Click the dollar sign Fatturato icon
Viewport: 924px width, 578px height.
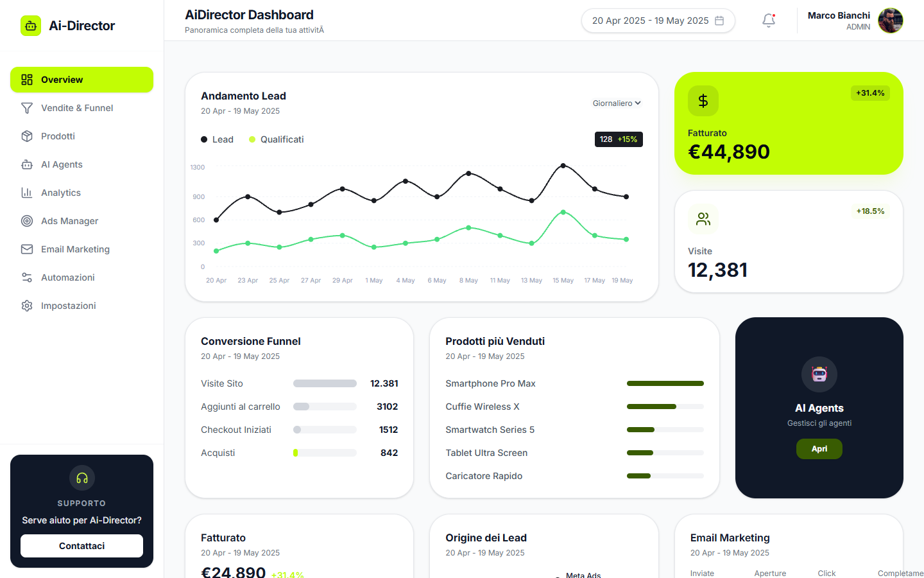703,101
